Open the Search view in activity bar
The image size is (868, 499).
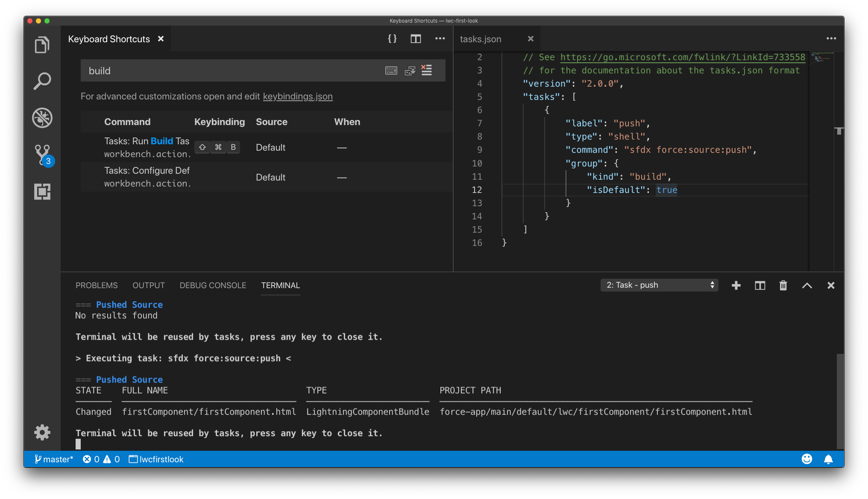click(42, 81)
